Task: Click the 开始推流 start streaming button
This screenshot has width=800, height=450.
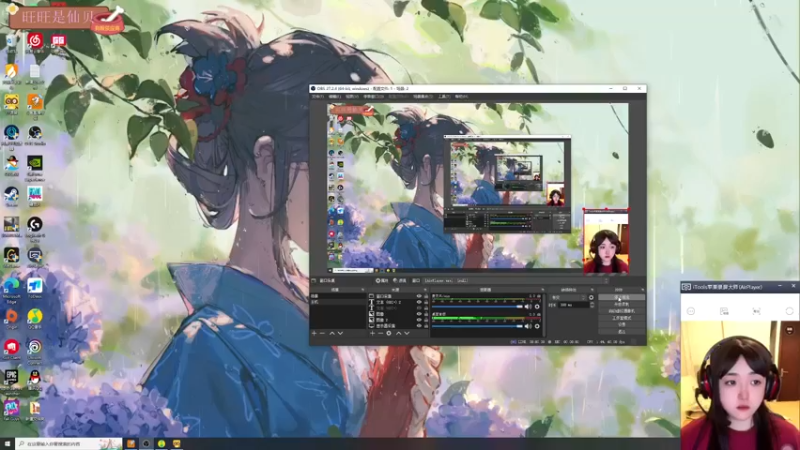Action: click(x=621, y=297)
